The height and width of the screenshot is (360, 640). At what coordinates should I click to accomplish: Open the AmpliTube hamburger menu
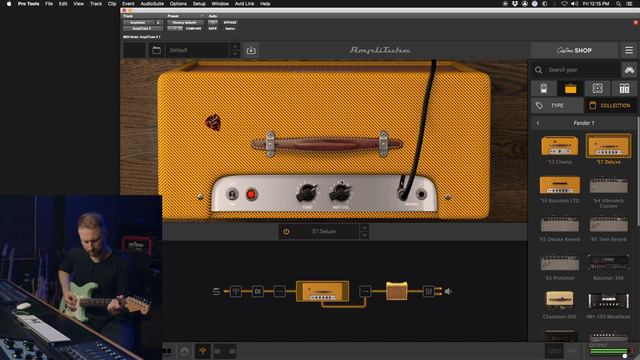tap(629, 50)
